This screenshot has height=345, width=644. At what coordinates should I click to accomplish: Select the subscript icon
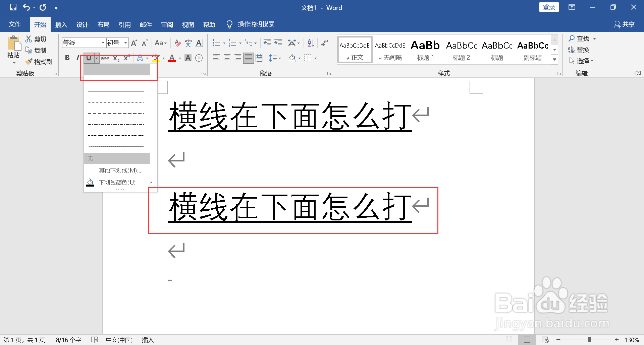[116, 58]
